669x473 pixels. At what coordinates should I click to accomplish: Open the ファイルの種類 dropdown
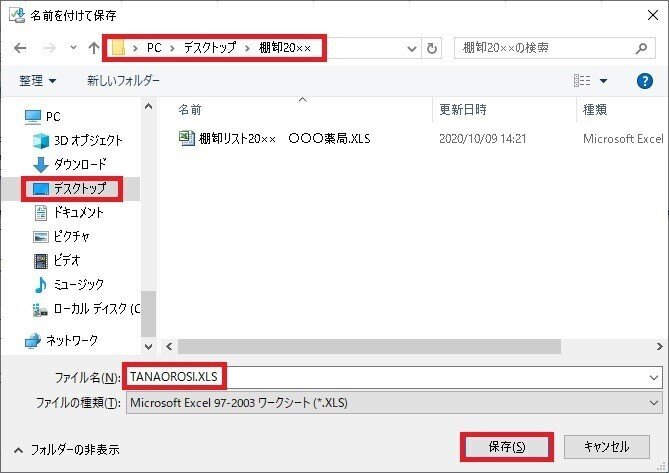tap(394, 403)
